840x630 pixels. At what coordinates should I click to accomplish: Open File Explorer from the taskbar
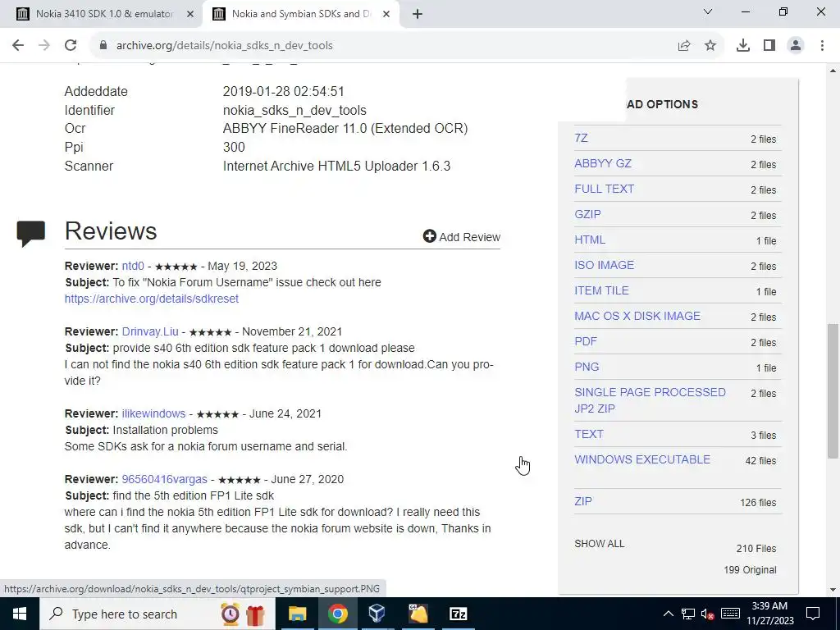pyautogui.click(x=297, y=614)
